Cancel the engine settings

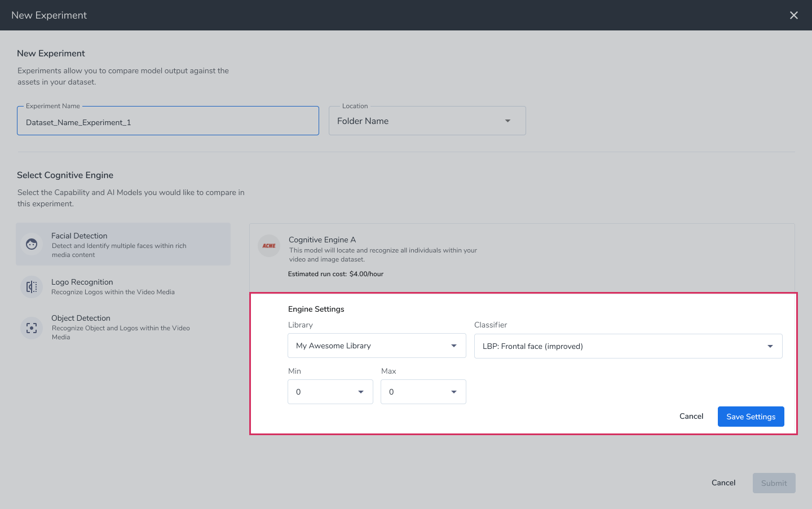691,416
